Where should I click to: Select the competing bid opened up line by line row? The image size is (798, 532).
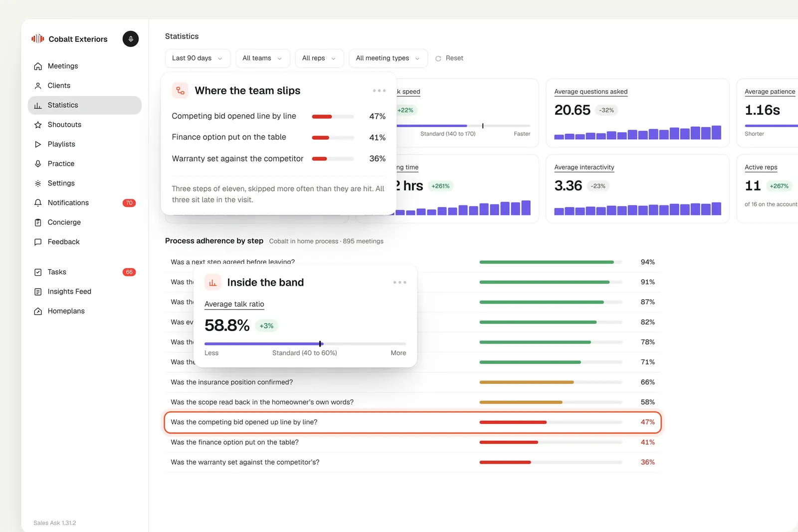click(412, 422)
